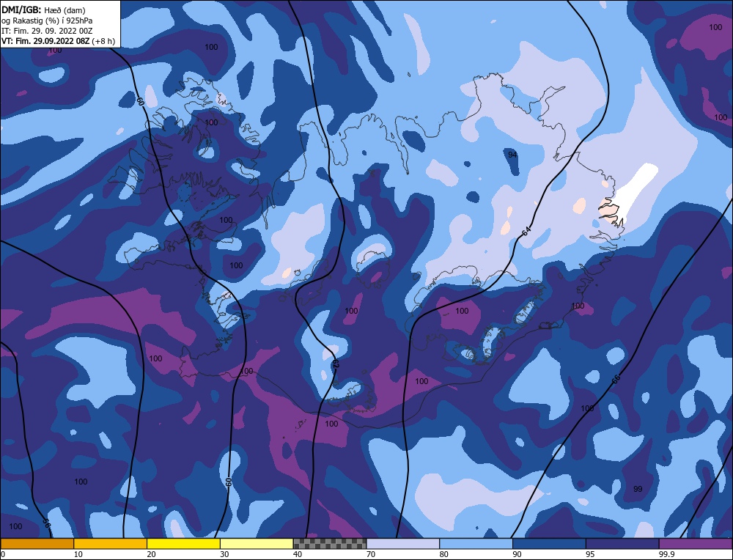Click the 'og Rakastig (%) í 925hPa' line
733x560 pixels.
(47, 21)
